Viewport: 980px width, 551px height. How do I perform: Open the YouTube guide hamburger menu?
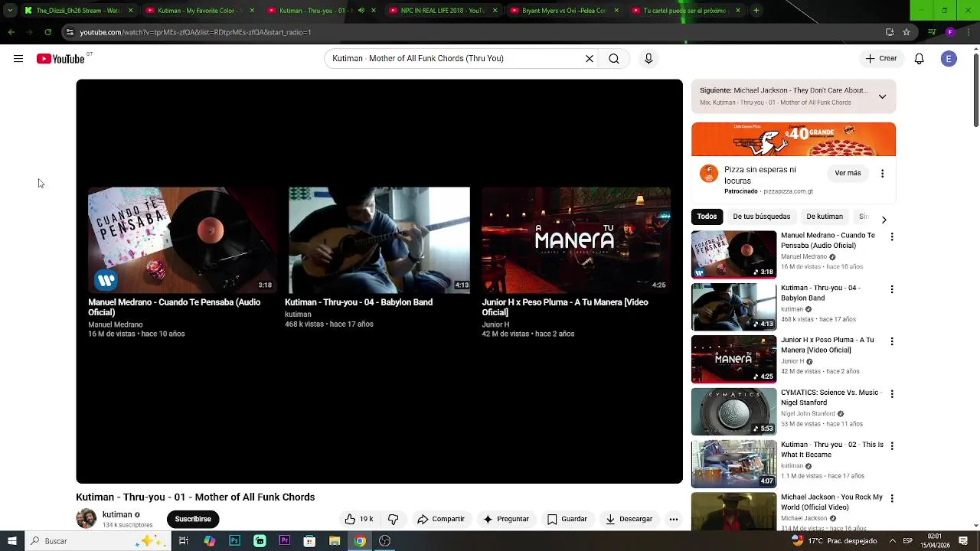[x=18, y=59]
